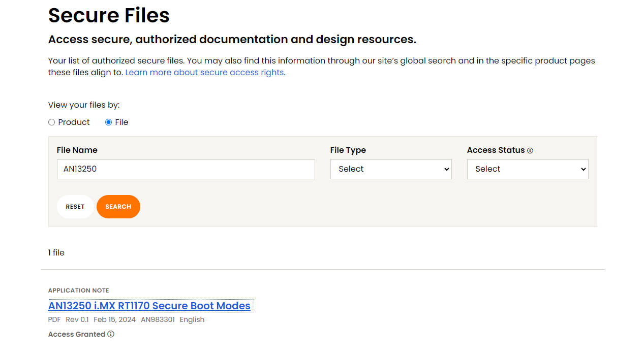Click the orange Search button

pos(118,207)
